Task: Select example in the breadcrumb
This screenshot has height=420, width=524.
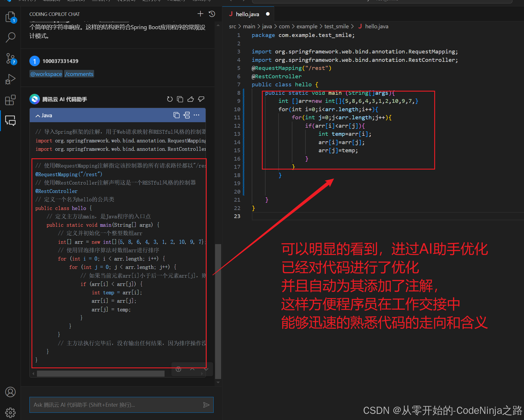Action: [x=307, y=26]
